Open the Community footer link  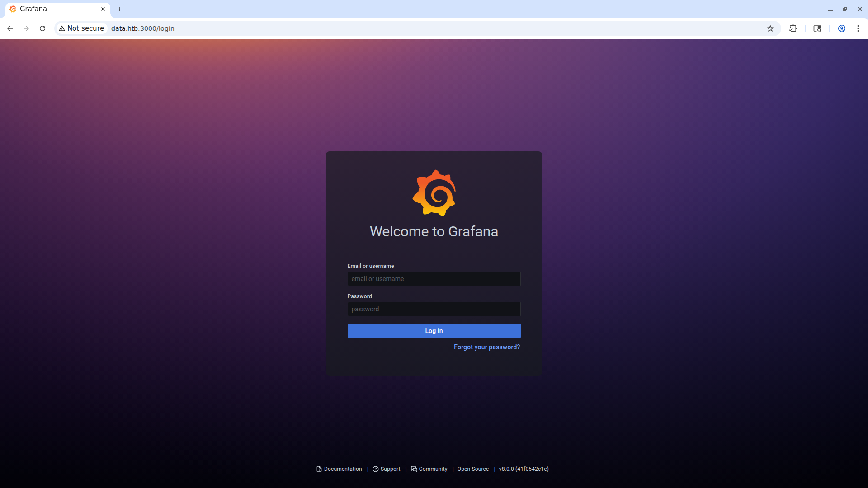pos(429,469)
